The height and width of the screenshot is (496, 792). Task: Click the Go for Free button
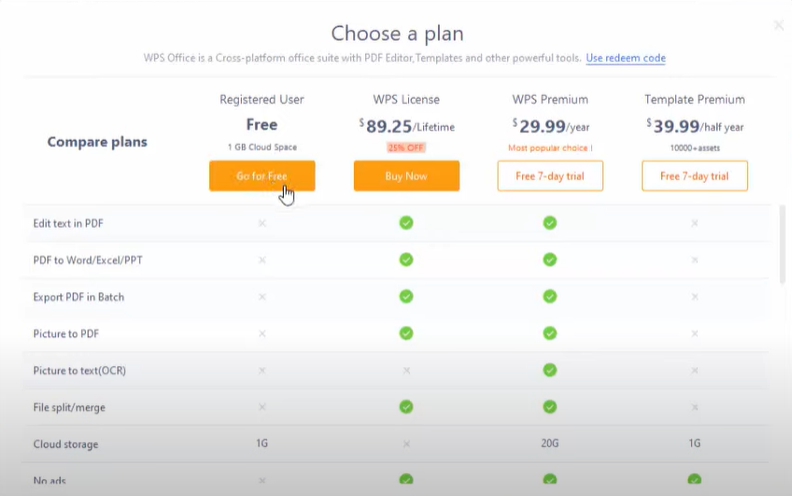[x=262, y=176]
